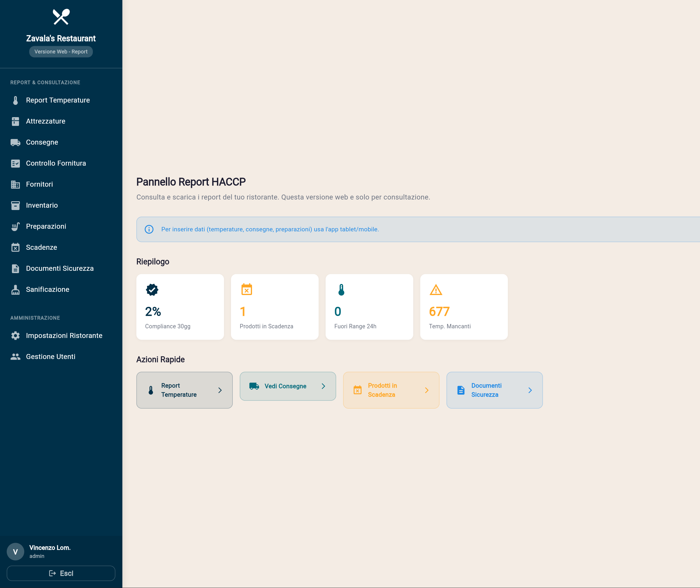This screenshot has width=700, height=588.
Task: Open Documenti Sicurezza from the sidebar menu
Action: (x=60, y=268)
